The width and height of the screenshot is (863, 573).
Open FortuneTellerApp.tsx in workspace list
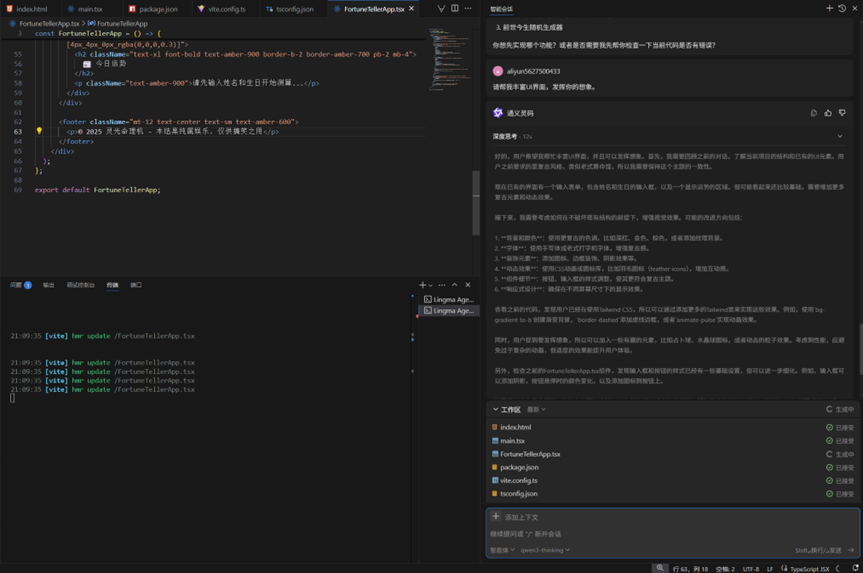tap(530, 454)
